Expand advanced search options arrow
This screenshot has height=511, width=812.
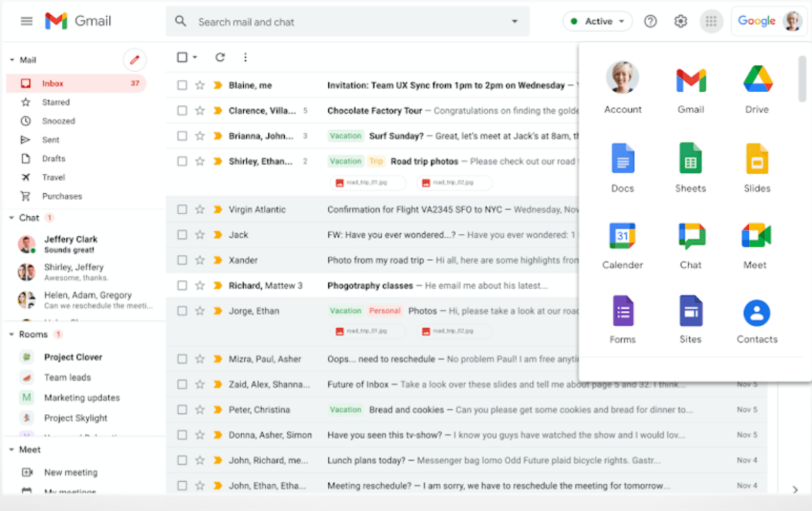pyautogui.click(x=514, y=21)
